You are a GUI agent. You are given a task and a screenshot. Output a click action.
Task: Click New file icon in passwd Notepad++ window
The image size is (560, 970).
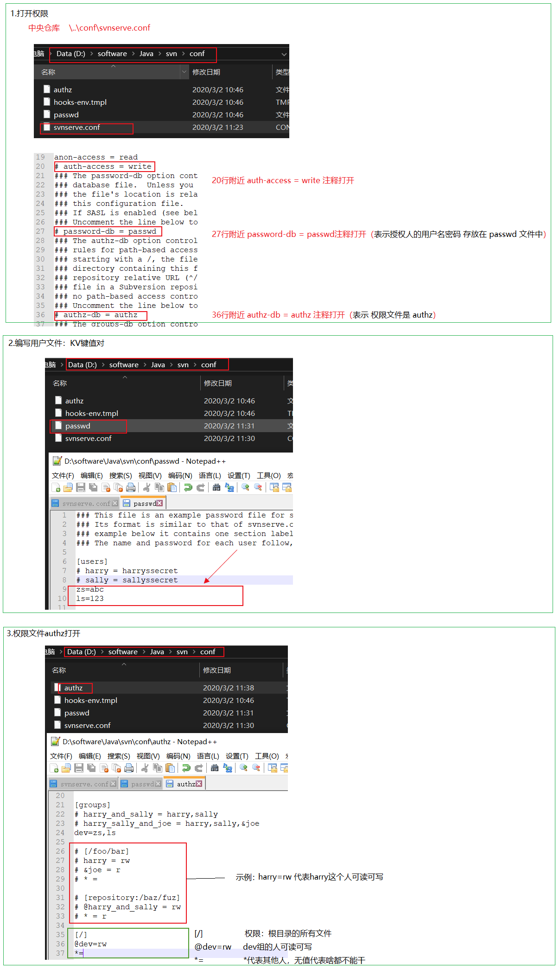(56, 487)
